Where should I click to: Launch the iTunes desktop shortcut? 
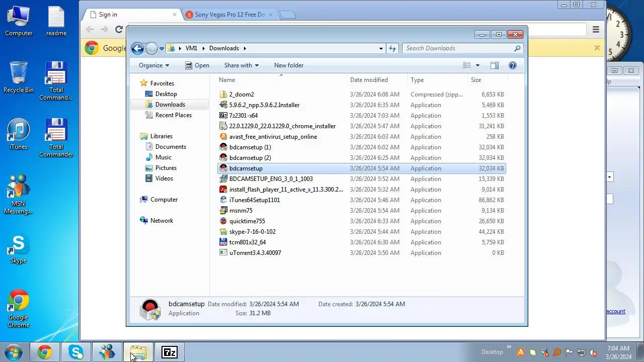click(x=19, y=134)
